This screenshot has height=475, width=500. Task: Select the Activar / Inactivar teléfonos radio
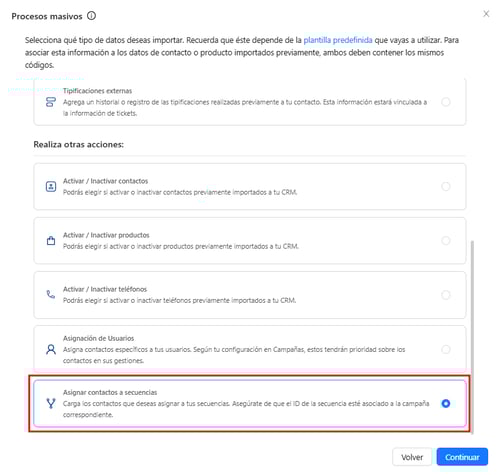point(446,295)
